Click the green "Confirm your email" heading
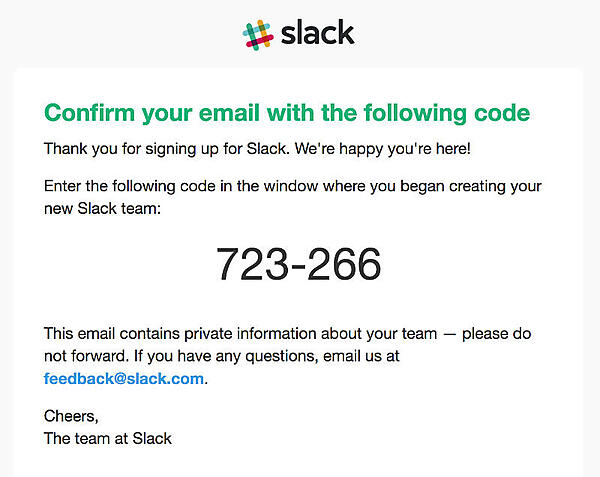 [286, 112]
